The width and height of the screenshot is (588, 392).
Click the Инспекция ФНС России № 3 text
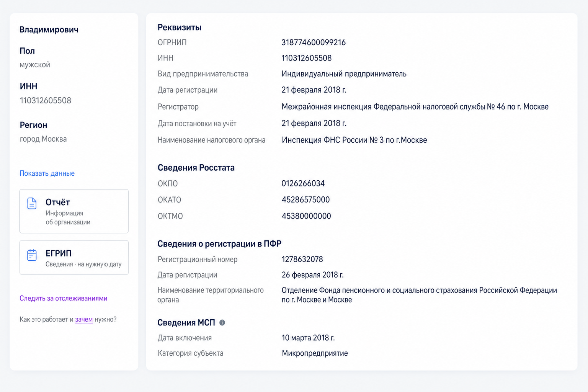tap(354, 140)
